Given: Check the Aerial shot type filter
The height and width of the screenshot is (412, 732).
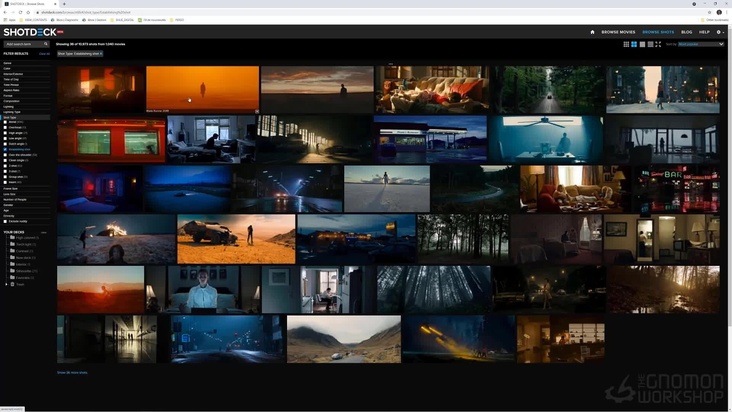Looking at the screenshot, I should (6, 122).
